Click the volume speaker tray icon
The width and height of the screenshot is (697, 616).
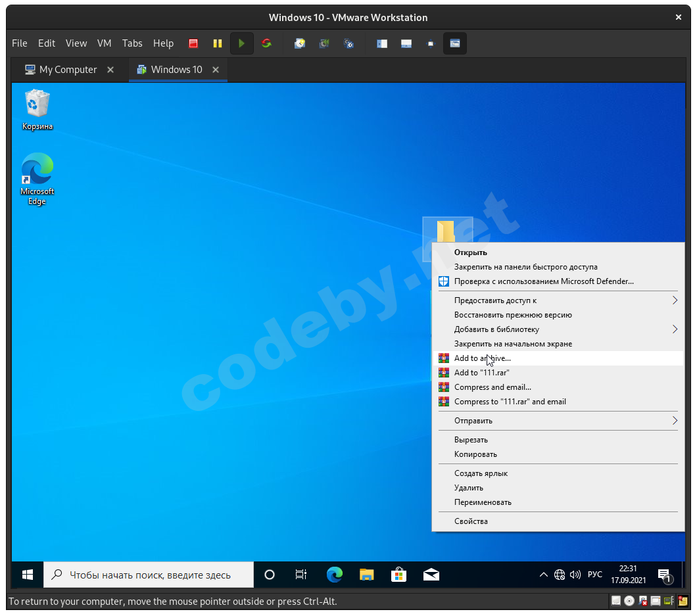pyautogui.click(x=575, y=575)
